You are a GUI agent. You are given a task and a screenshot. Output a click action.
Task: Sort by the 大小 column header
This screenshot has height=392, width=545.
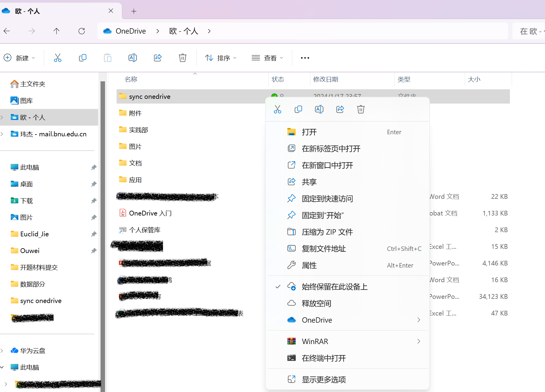[474, 79]
